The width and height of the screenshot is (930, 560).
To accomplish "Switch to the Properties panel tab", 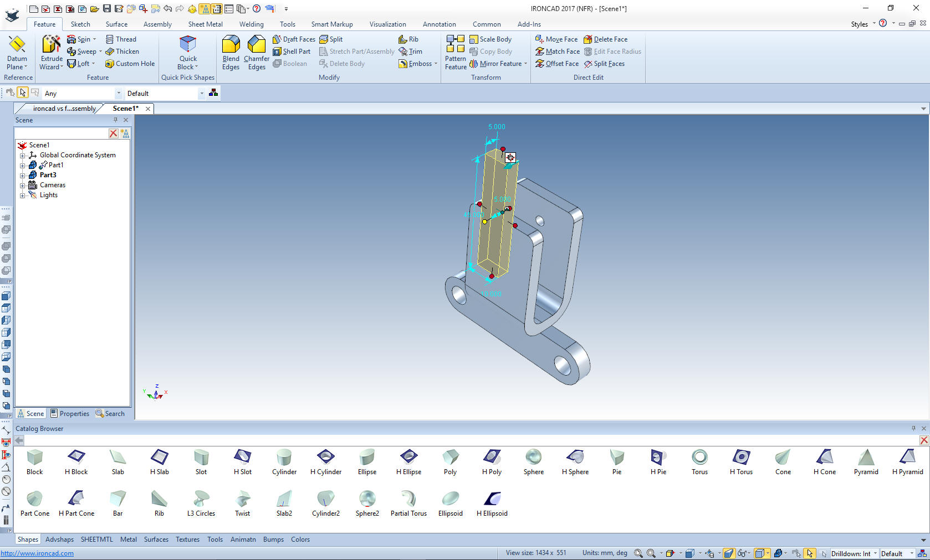I will 70,414.
